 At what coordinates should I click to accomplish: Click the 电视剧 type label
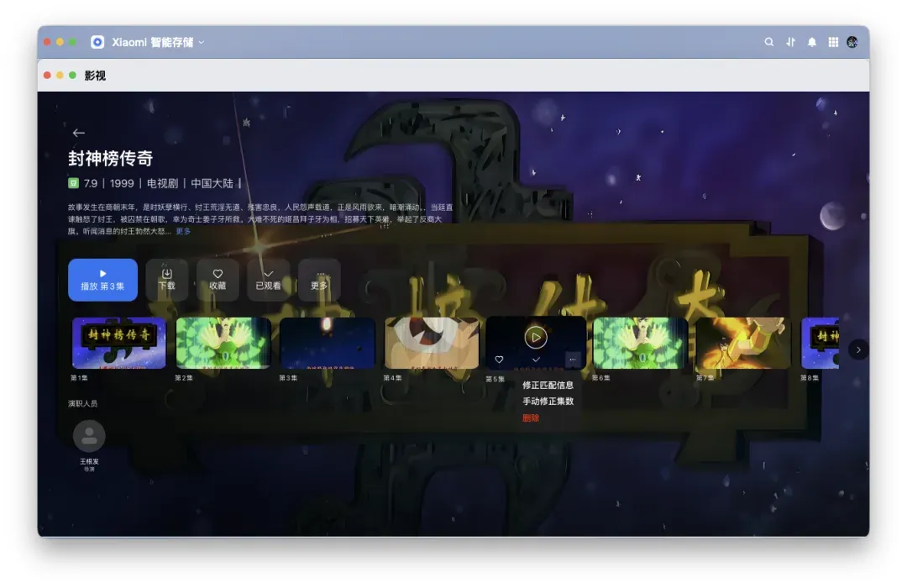(x=162, y=183)
